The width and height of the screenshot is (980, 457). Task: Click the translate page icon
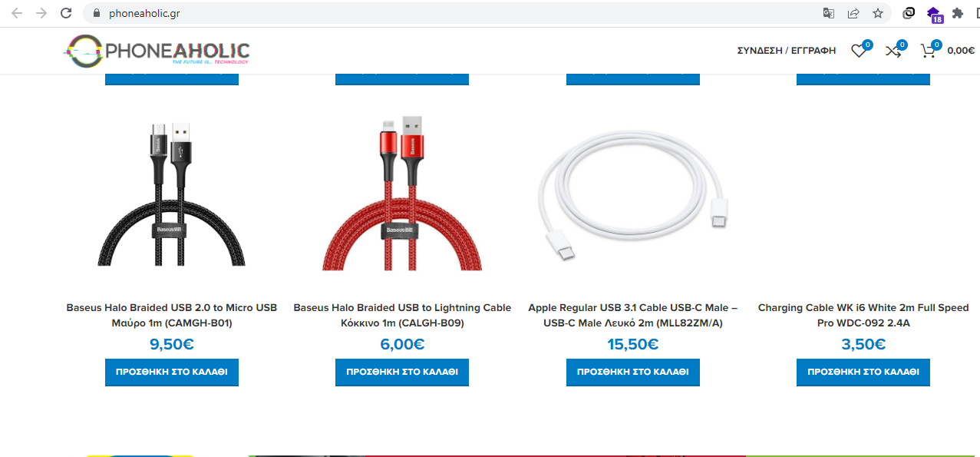coord(828,13)
